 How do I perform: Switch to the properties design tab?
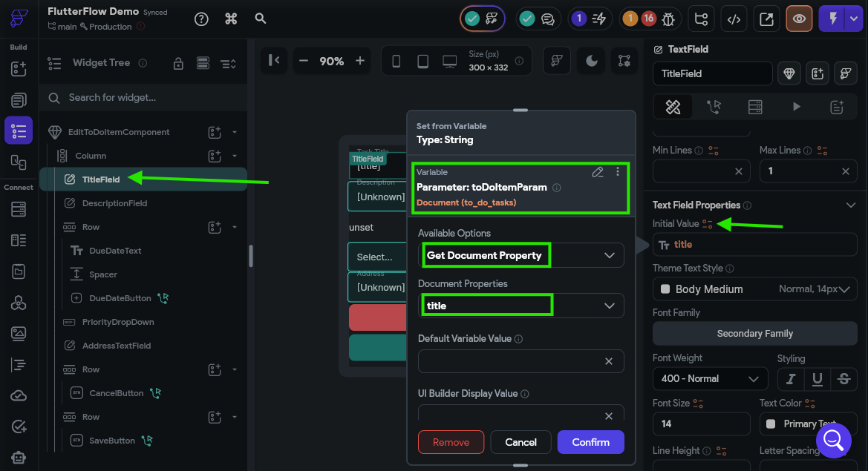pos(673,107)
